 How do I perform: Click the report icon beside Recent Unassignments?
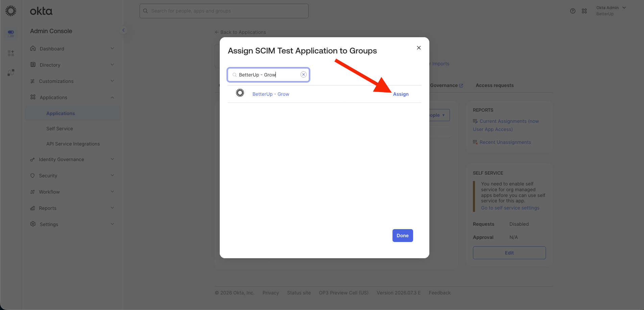tap(475, 142)
